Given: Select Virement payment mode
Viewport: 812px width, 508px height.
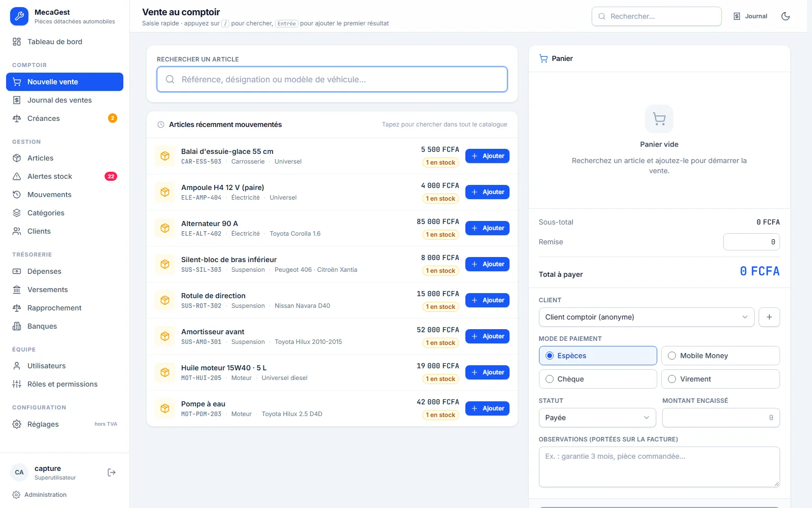Looking at the screenshot, I should pyautogui.click(x=721, y=379).
